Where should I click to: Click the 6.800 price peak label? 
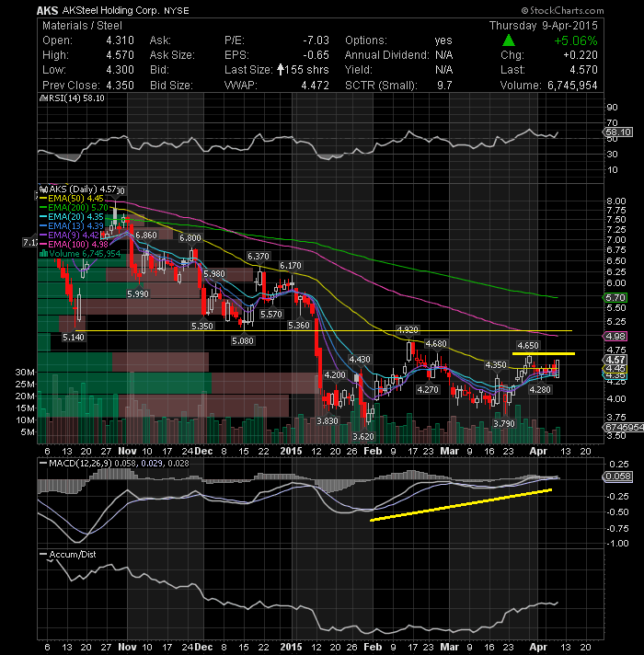[190, 237]
